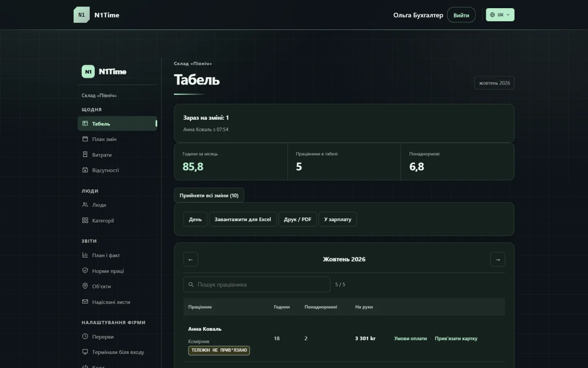The height and width of the screenshot is (368, 588).
Task: Open Об'єкти location pin icon
Action: (85, 286)
